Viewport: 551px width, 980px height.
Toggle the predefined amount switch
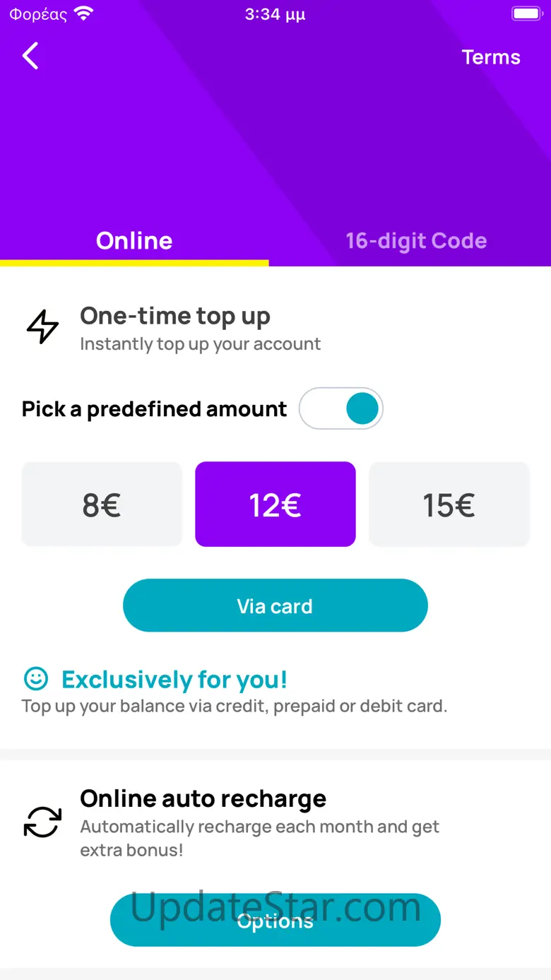click(341, 409)
